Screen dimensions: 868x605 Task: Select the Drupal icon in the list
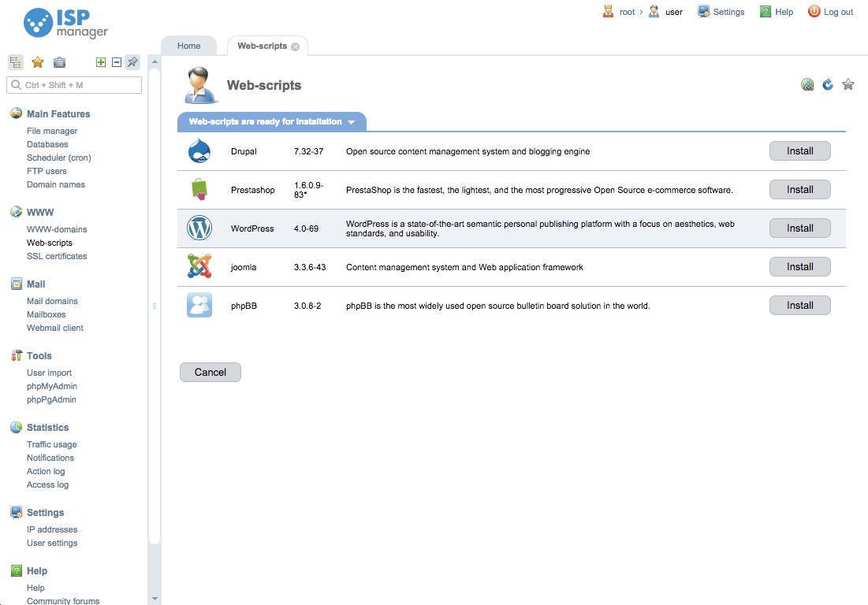coord(199,150)
